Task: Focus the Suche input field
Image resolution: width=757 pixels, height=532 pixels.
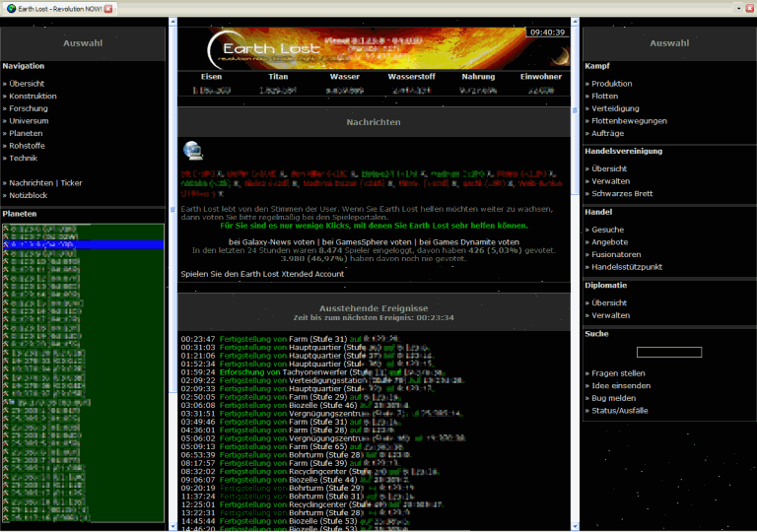Action: pyautogui.click(x=669, y=352)
